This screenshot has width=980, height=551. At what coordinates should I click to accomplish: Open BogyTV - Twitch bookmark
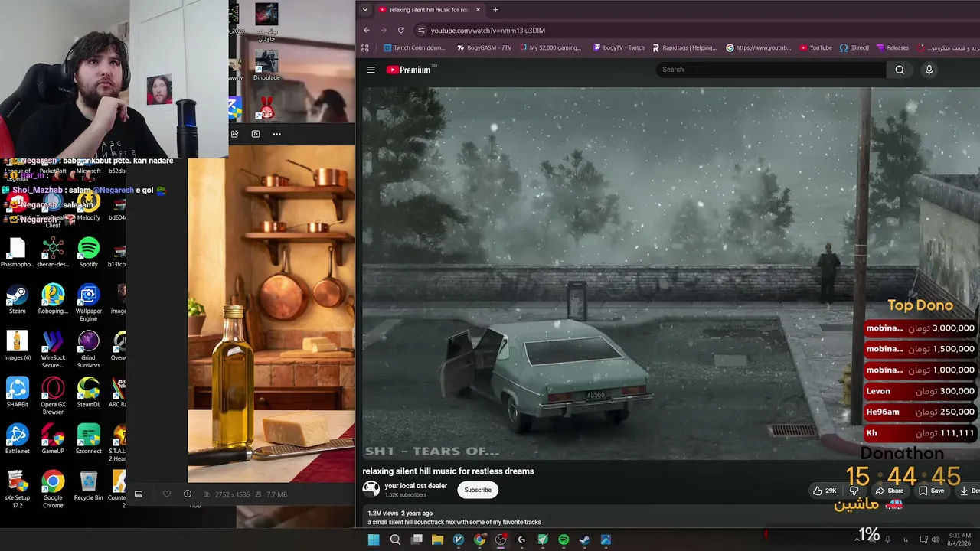[x=619, y=47]
